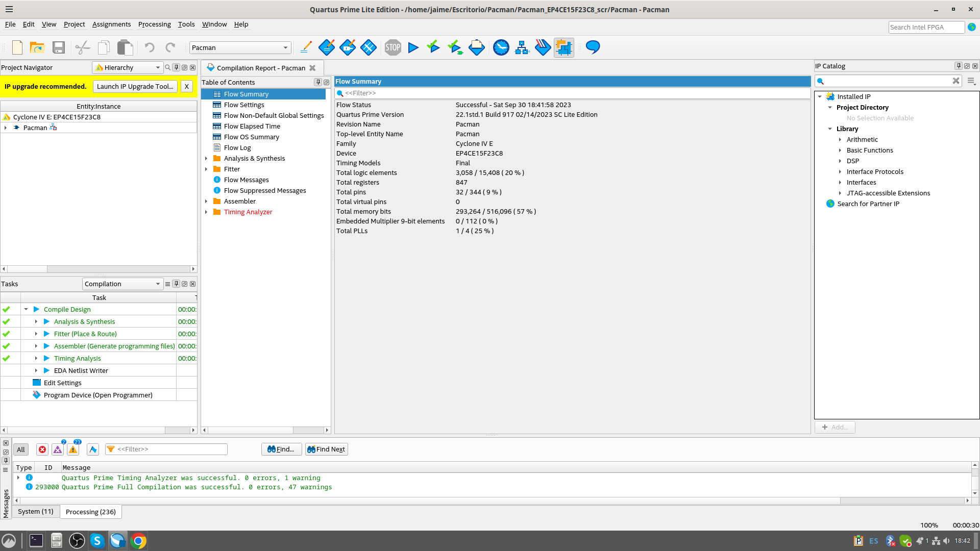
Task: Toggle the blue flag messages filter
Action: click(x=92, y=449)
